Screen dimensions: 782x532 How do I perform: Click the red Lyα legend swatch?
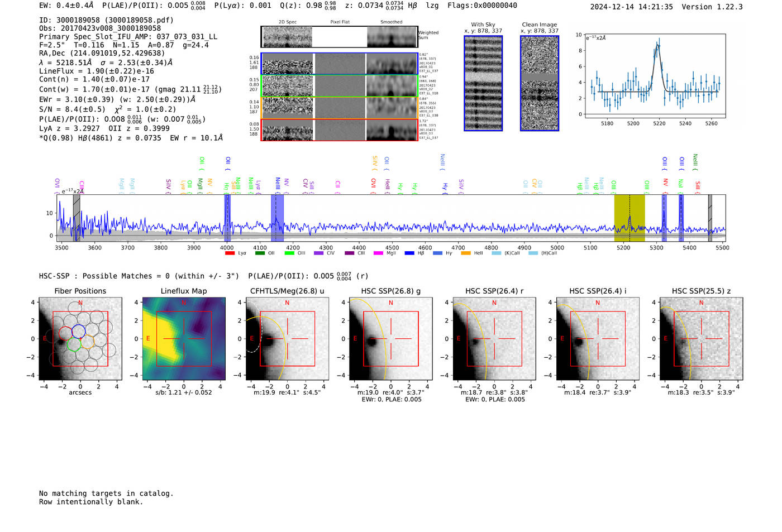[x=230, y=253]
